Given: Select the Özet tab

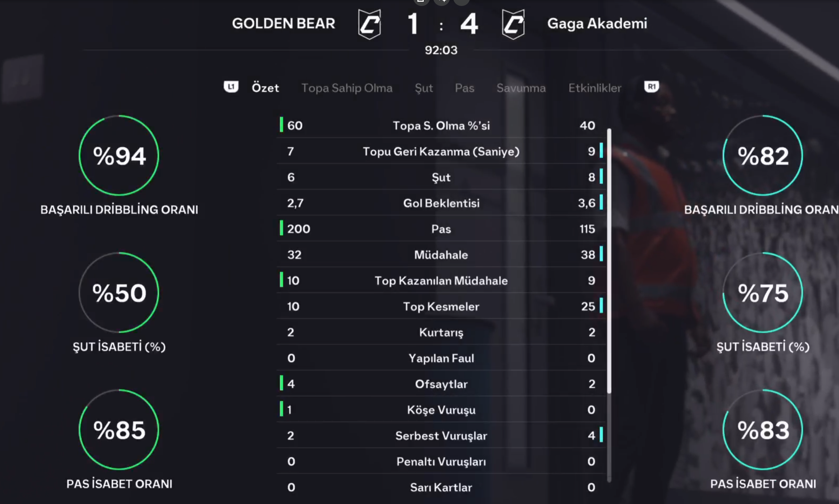Looking at the screenshot, I should click(x=265, y=88).
